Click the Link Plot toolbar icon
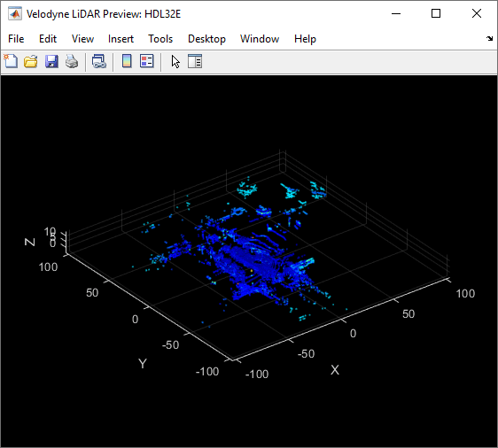 click(x=99, y=61)
